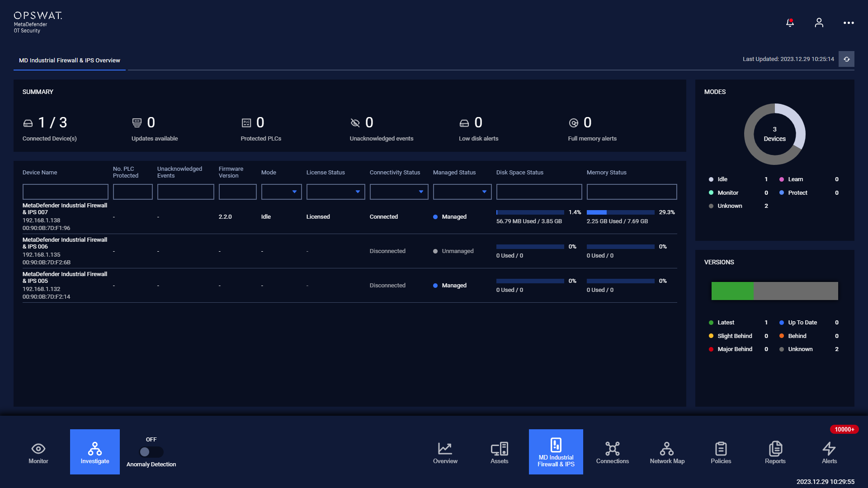Click the disk usage bar for IPS 007
868x488 pixels.
pos(530,212)
